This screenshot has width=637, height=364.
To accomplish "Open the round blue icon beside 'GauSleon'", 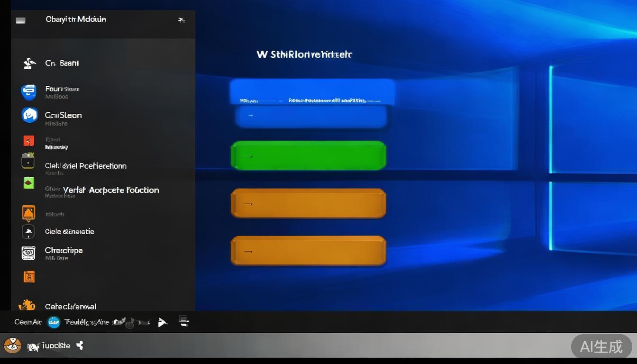I will click(29, 115).
